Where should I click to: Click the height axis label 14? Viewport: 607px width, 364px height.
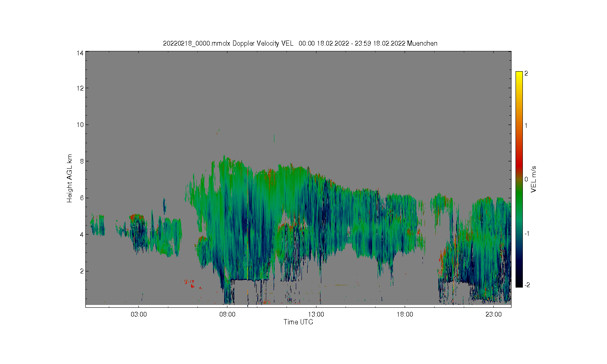[x=80, y=53]
